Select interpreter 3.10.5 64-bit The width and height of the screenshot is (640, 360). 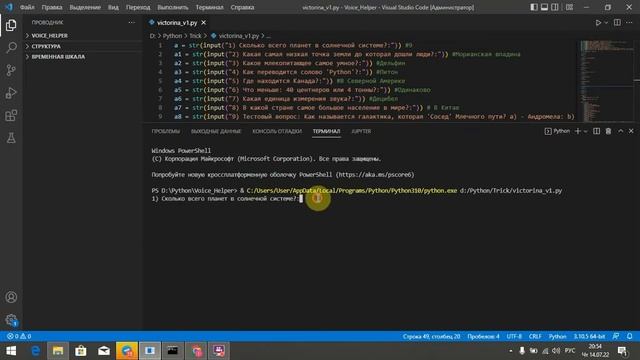click(589, 336)
